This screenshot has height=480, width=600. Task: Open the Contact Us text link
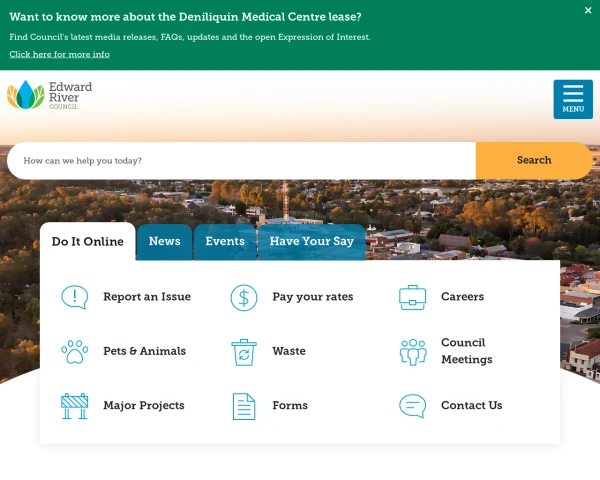[x=472, y=405]
